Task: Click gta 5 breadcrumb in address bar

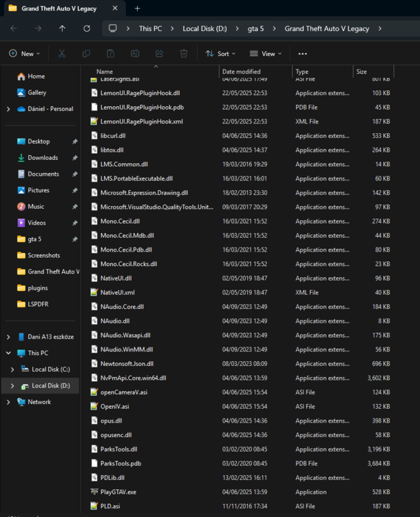Action: (255, 29)
